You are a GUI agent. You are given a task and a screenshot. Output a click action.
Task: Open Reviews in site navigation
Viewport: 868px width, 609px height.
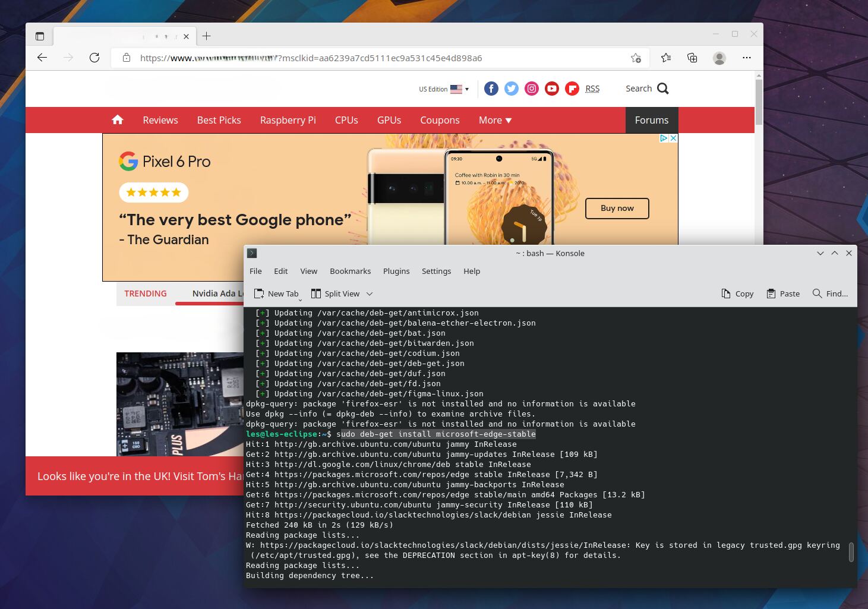click(x=160, y=120)
